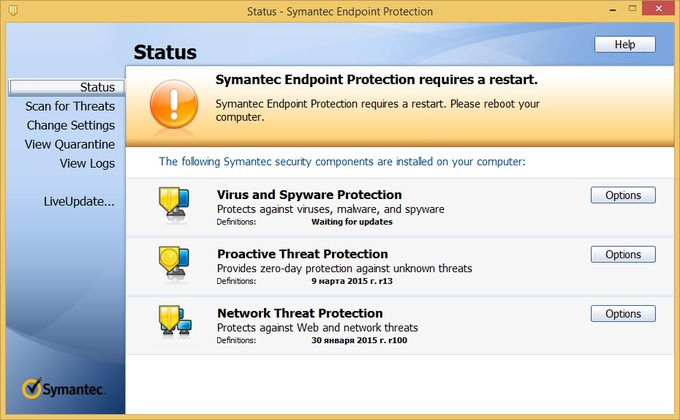Launch LiveUpdate from the sidebar
680x420 pixels.
click(79, 202)
